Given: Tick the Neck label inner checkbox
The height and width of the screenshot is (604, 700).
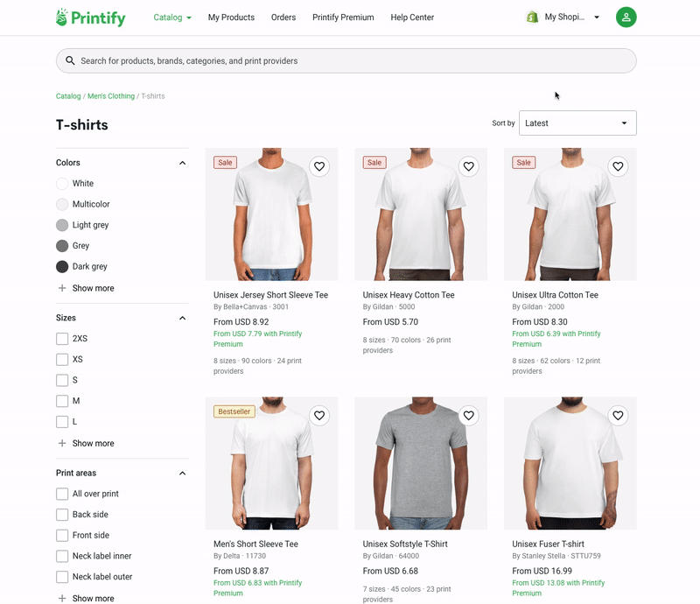Looking at the screenshot, I should 62,556.
